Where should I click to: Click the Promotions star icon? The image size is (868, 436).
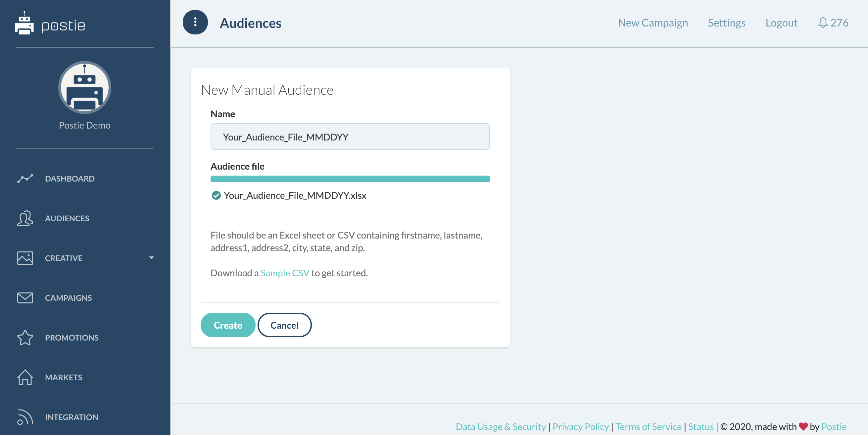click(25, 338)
